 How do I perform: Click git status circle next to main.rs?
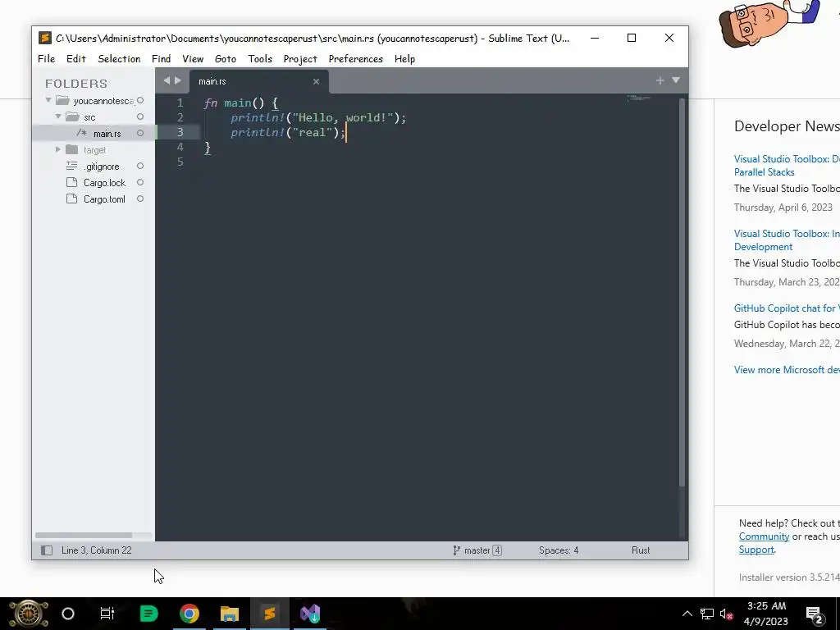[140, 133]
